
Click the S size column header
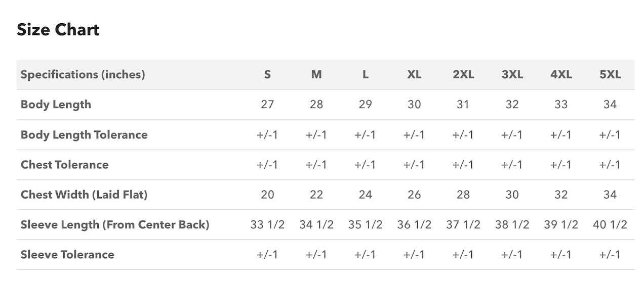(267, 75)
